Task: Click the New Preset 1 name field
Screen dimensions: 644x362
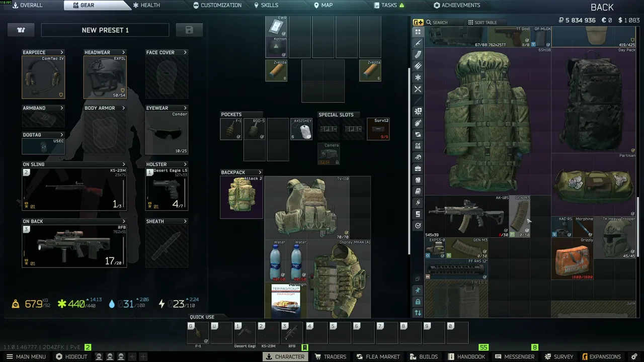Action: (105, 30)
